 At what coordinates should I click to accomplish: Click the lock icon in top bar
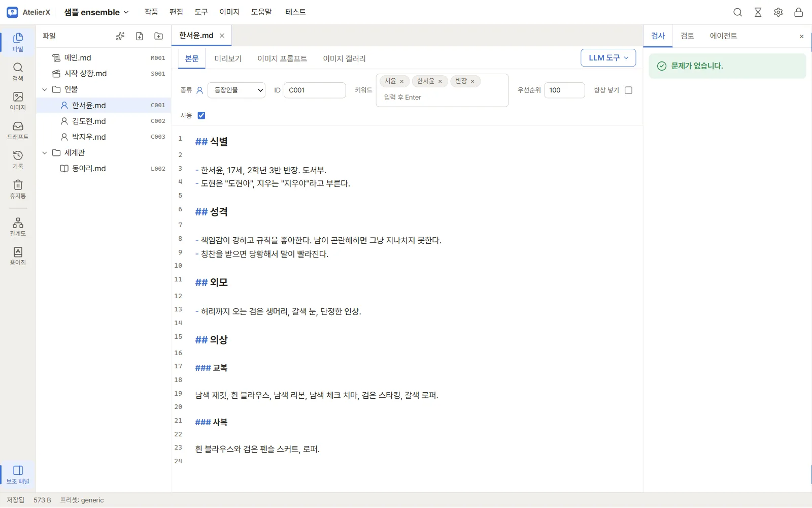tap(799, 12)
